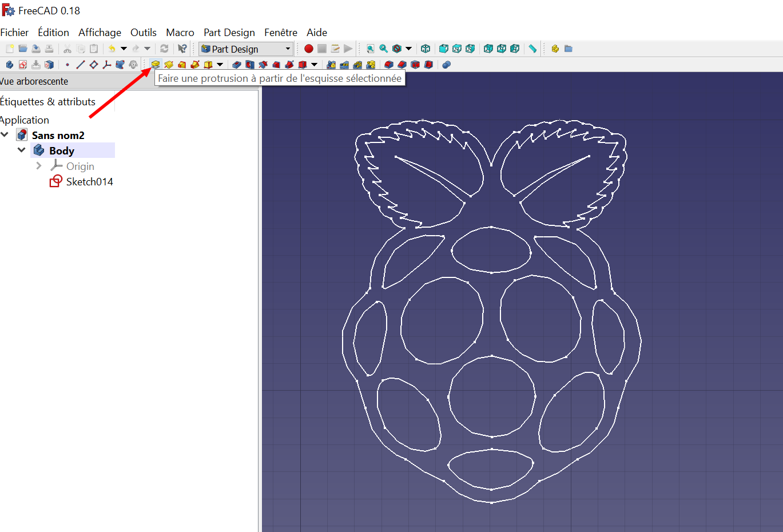Click the Create clone icon
Screen dimensions: 783x532
tap(133, 65)
